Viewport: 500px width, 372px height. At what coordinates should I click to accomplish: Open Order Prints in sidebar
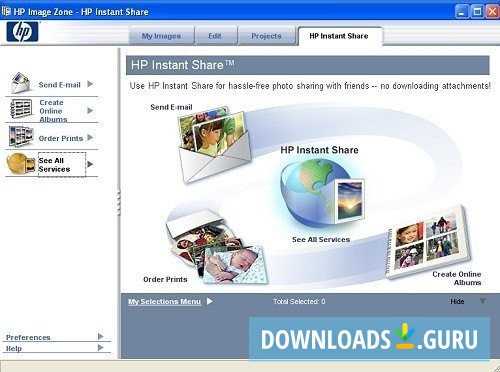61,138
